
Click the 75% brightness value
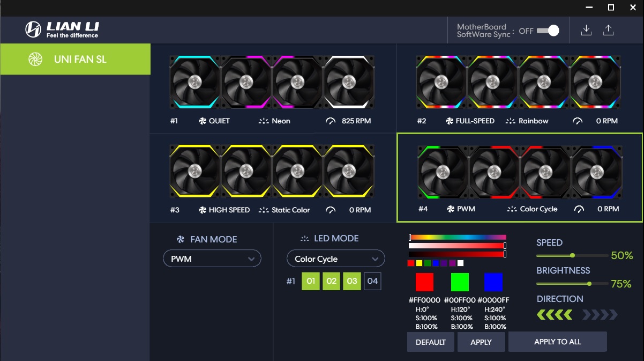[x=621, y=284]
